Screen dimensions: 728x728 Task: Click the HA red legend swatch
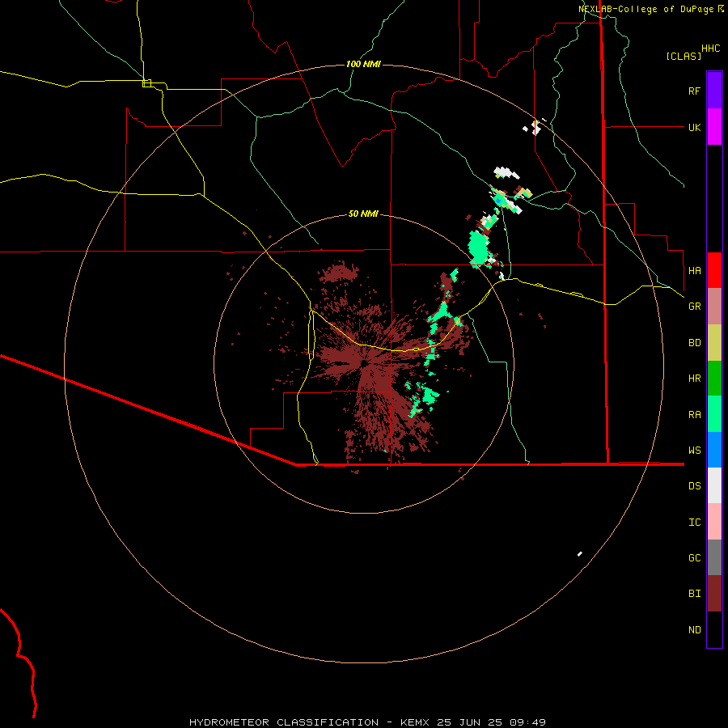[x=714, y=270]
